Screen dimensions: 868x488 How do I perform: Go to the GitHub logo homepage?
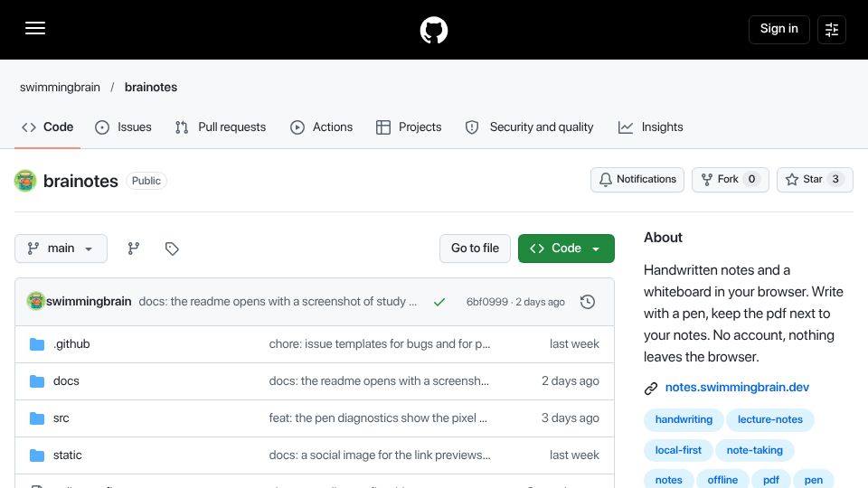tap(433, 30)
